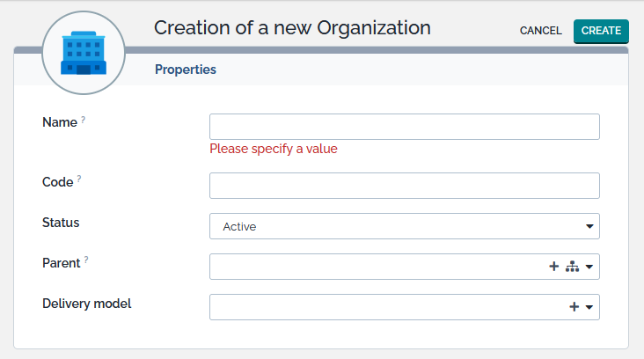Focus the Name text field
This screenshot has height=359, width=644.
(x=404, y=127)
